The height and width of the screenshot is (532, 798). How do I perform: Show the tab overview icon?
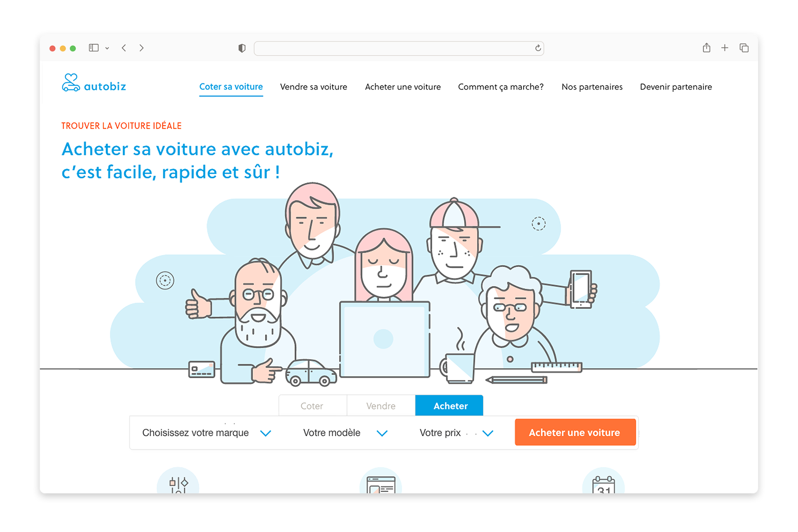(744, 48)
